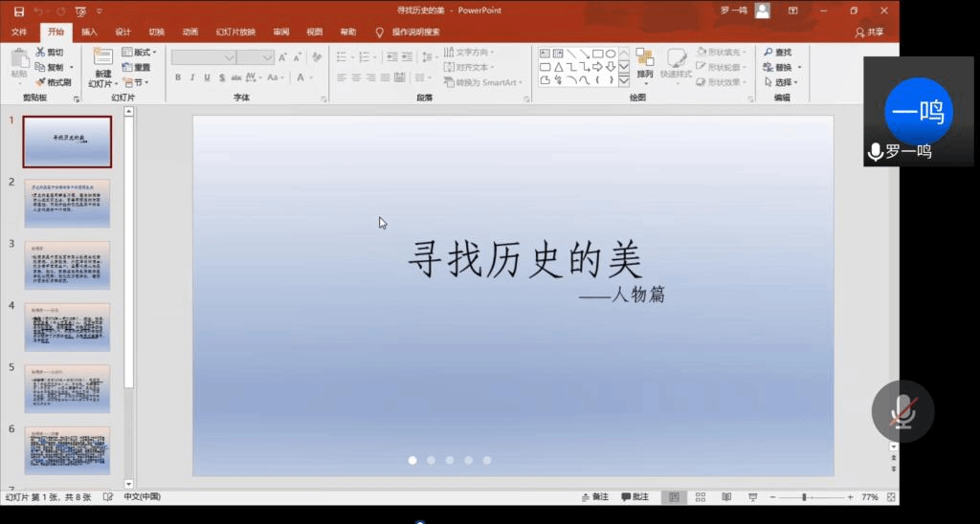Click the 剪切 (Cut) scissors icon
The image size is (980, 524).
[40, 53]
